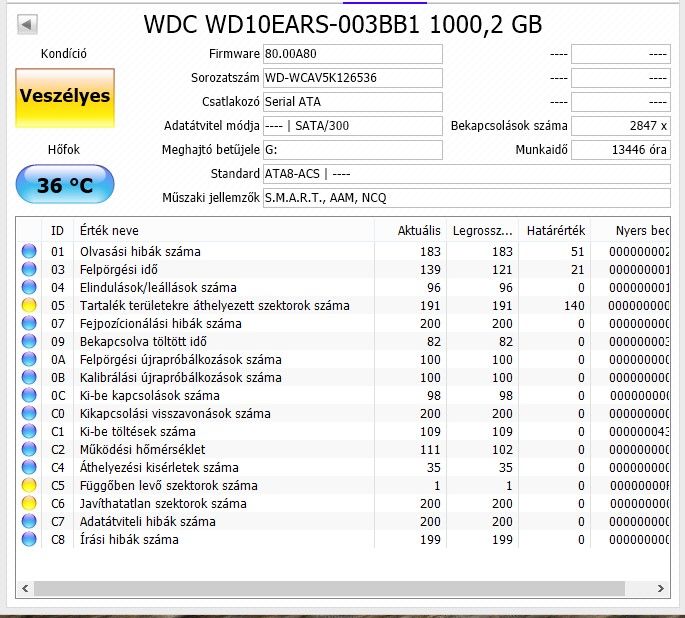
Task: Click status icon of Elindulások/leállások száma row
Action: [x=29, y=287]
